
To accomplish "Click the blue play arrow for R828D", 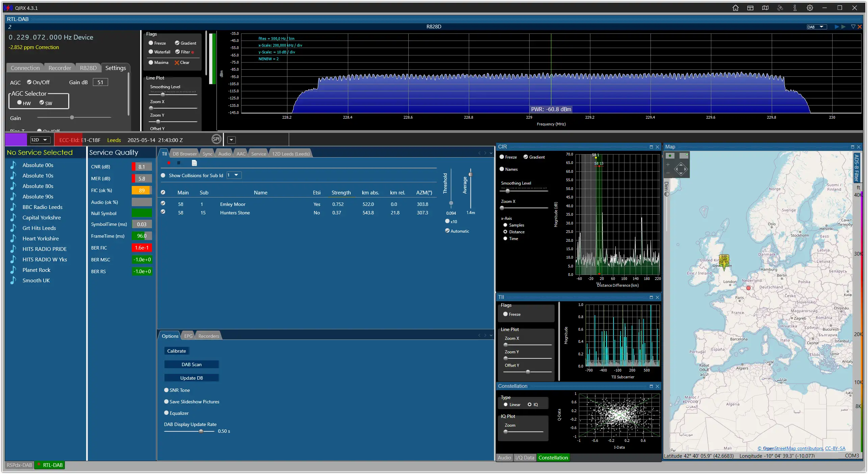I will [x=837, y=27].
